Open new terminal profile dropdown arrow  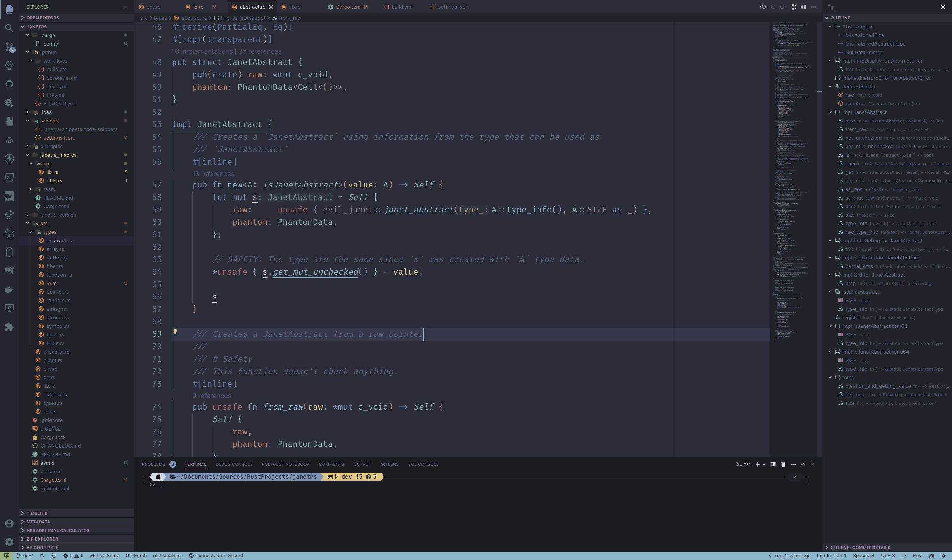(764, 464)
